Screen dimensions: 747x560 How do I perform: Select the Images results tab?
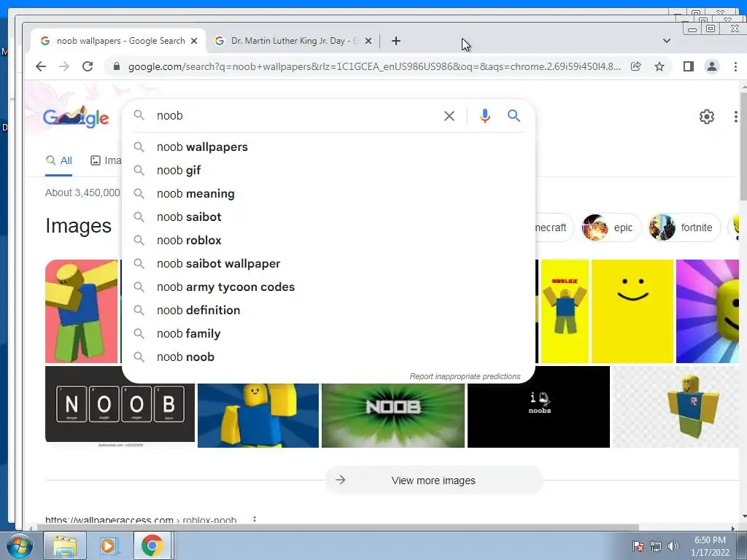coord(106,160)
